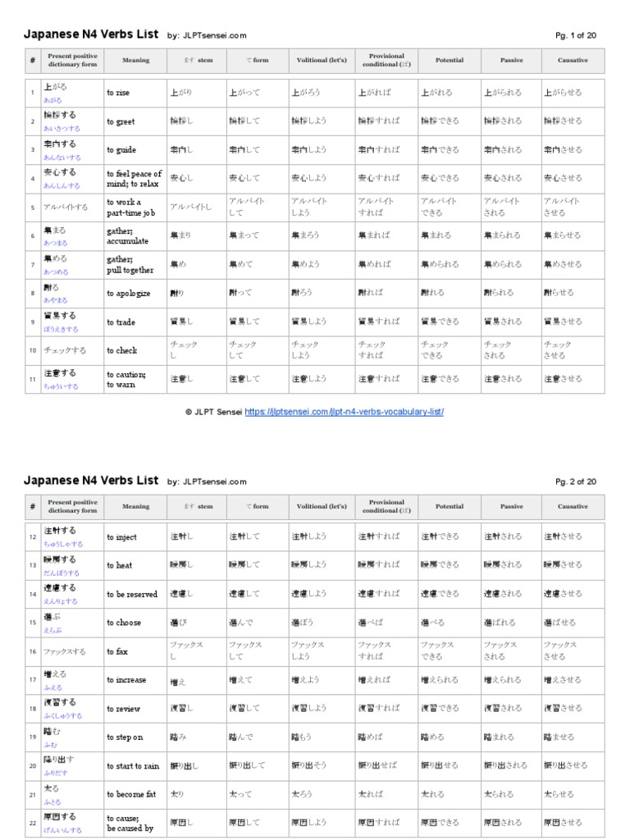
Task: Click the 'to increase' meaning cell
Action: pos(135,680)
